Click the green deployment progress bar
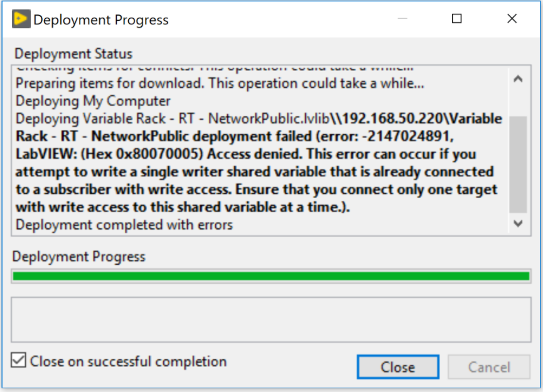The image size is (543, 392). pyautogui.click(x=271, y=277)
